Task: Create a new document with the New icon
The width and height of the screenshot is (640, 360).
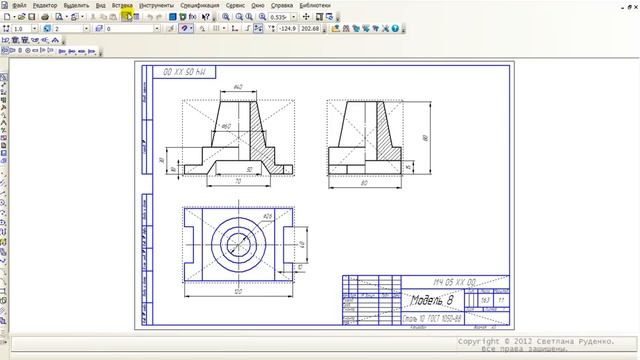Action: pos(7,17)
